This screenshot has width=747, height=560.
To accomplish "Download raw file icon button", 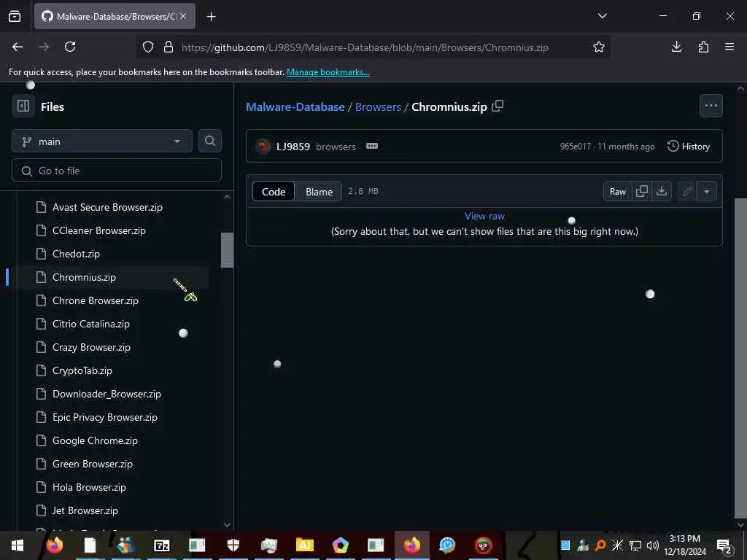I will click(661, 192).
